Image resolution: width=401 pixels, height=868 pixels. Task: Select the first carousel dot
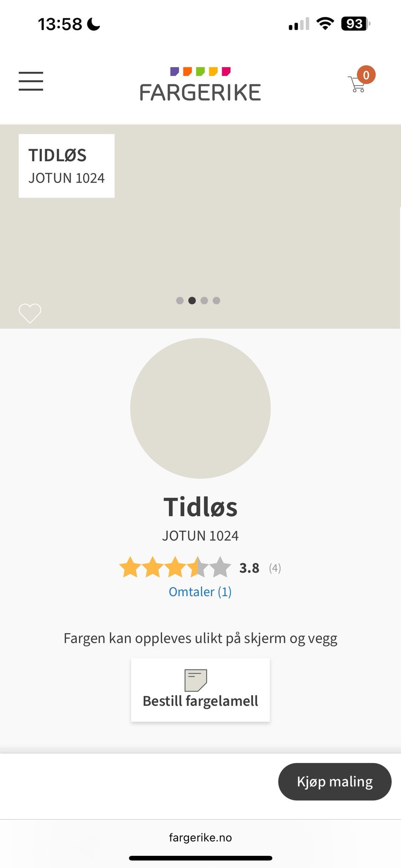pos(180,300)
